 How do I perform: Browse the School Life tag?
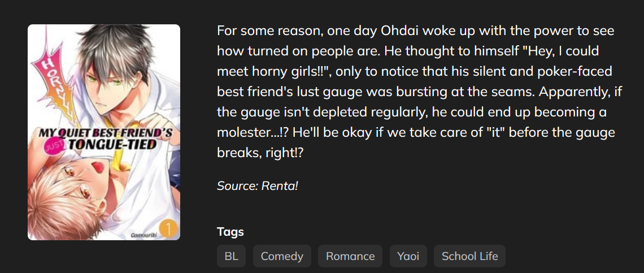click(x=469, y=256)
